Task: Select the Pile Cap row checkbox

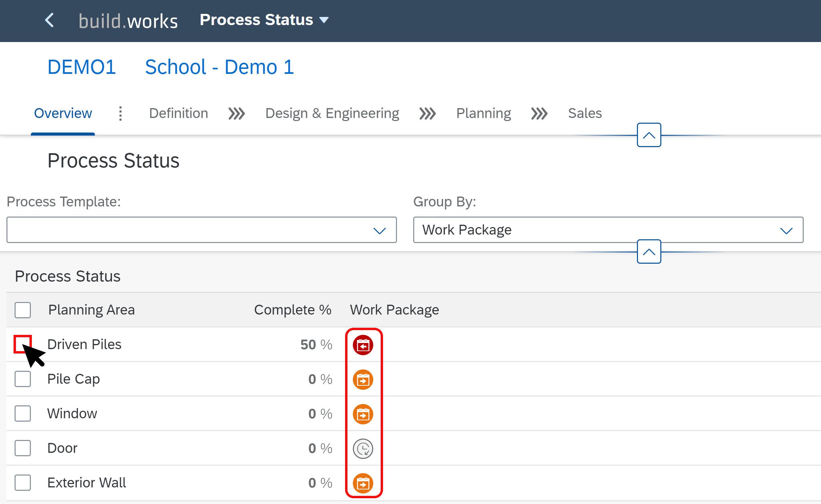Action: [23, 379]
